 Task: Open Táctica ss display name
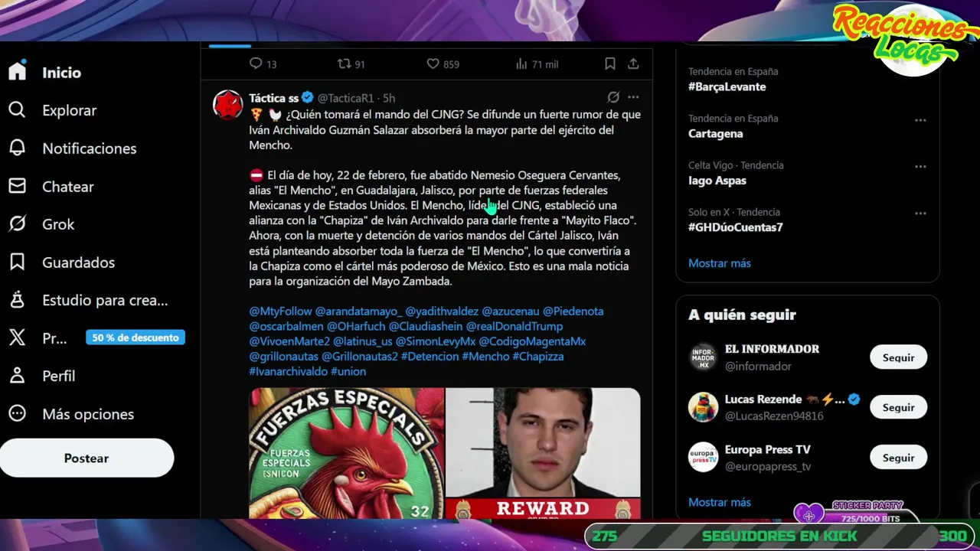[273, 98]
